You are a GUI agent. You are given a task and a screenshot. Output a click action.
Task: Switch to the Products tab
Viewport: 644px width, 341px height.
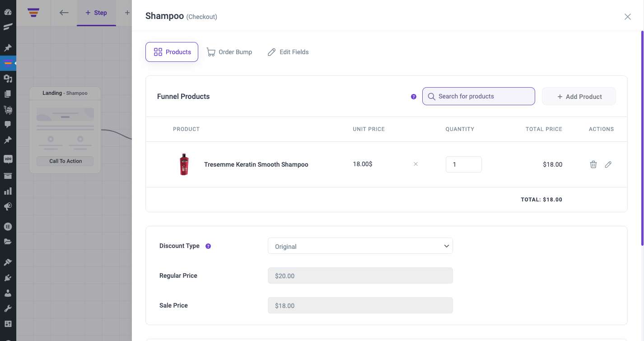(172, 52)
